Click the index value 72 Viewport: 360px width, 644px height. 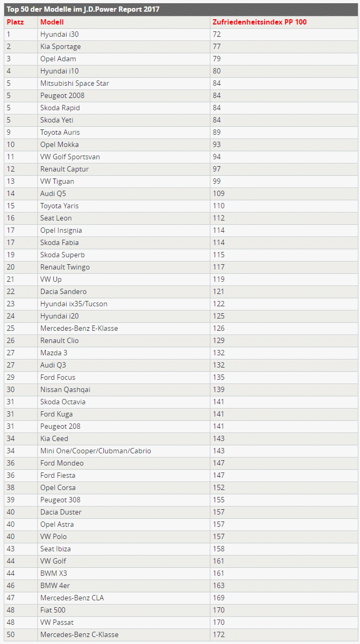click(217, 34)
